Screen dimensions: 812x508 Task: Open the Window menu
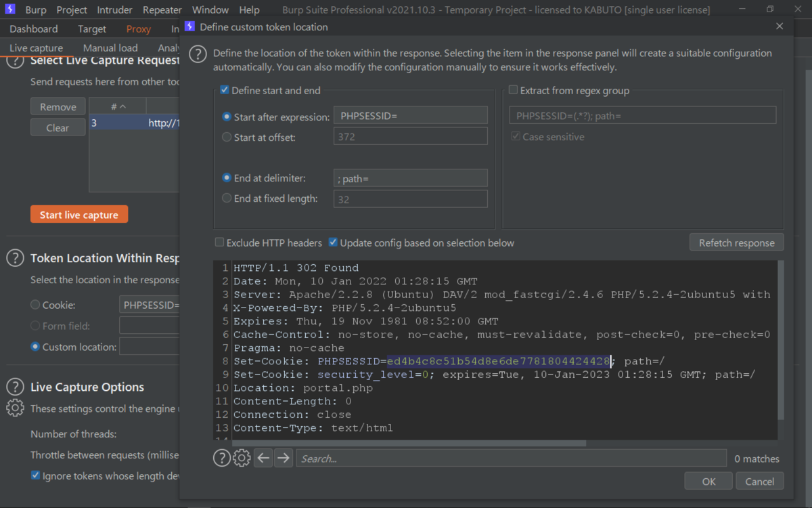click(x=210, y=10)
